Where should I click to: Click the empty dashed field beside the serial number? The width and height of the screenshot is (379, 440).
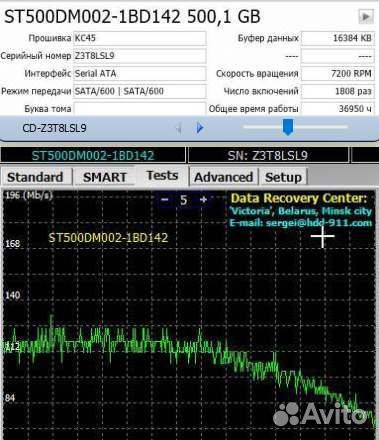click(x=338, y=56)
